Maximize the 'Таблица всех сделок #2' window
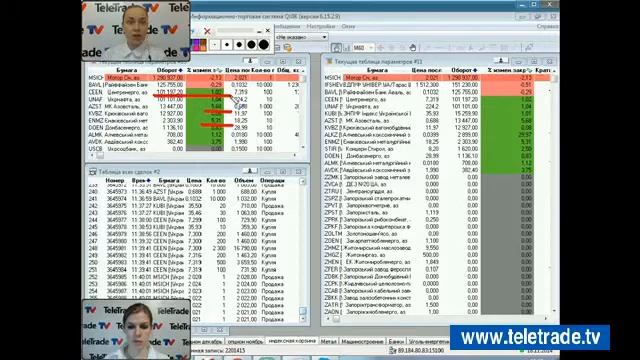 coord(283,171)
